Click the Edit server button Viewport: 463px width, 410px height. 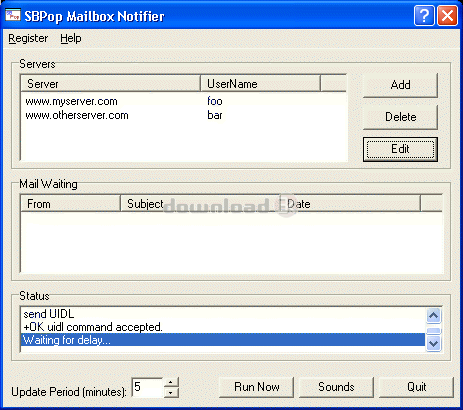400,149
